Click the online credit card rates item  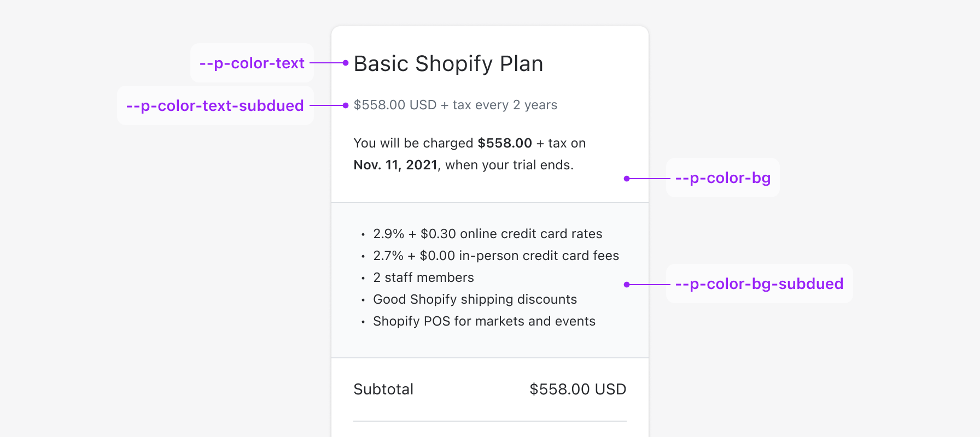[x=487, y=234]
